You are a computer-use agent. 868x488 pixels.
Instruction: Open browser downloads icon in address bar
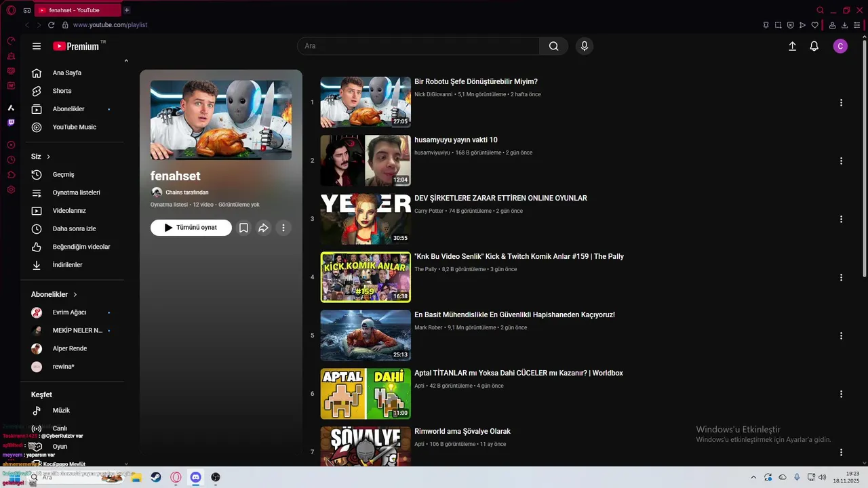[844, 25]
